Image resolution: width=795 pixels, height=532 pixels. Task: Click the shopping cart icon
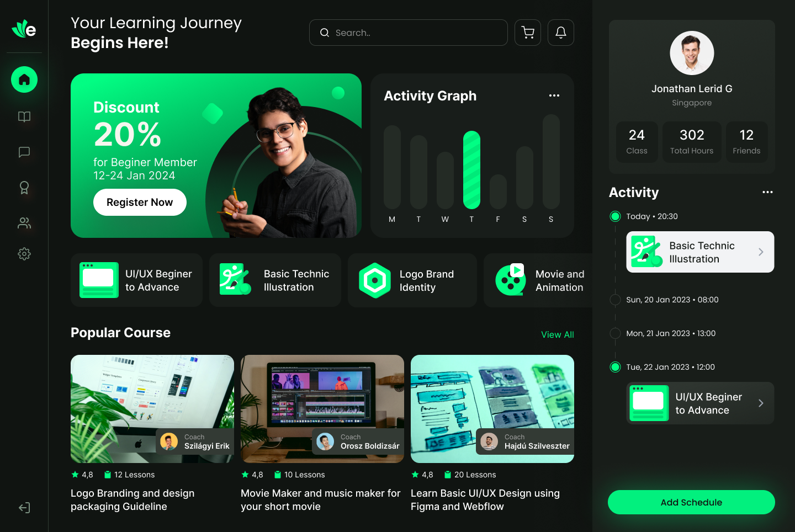[527, 33]
